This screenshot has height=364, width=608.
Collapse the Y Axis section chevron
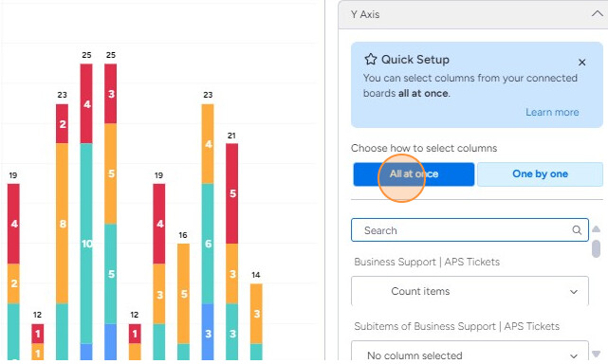pos(598,14)
